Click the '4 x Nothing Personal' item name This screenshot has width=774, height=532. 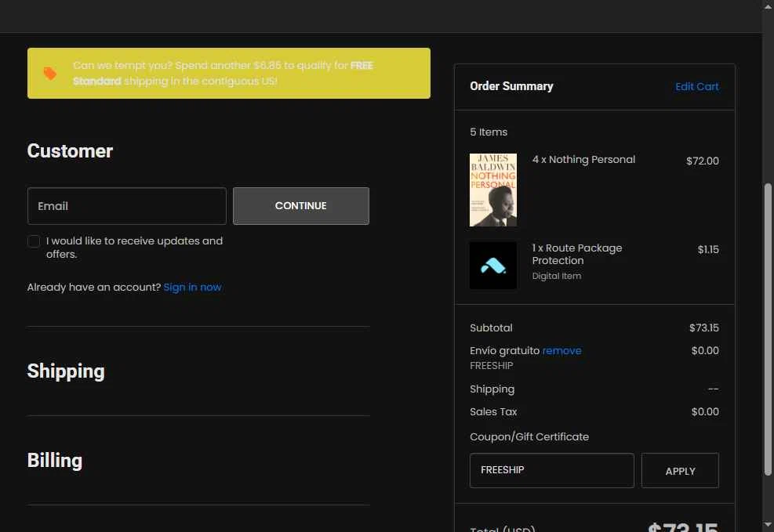(583, 159)
